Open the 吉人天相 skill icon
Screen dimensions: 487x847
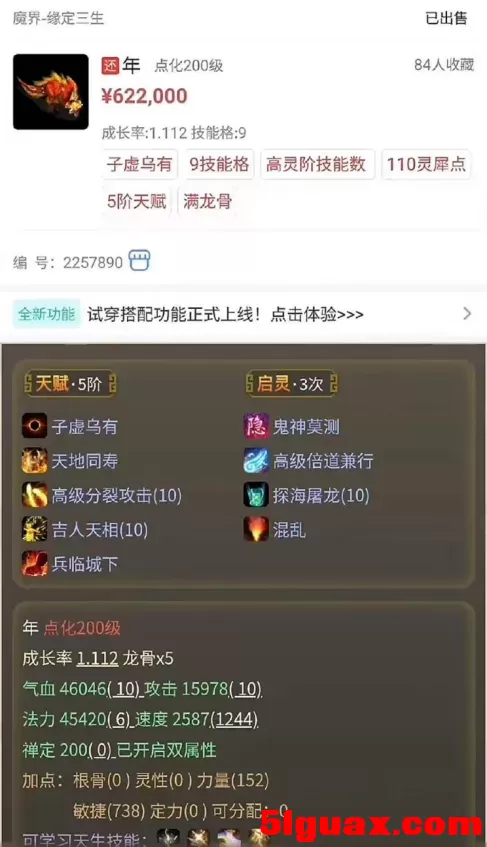point(35,529)
